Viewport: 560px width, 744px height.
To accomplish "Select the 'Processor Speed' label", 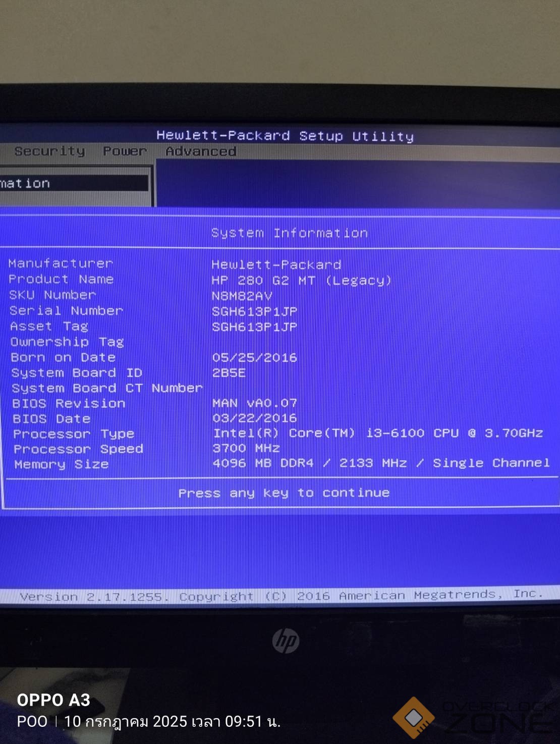I will pyautogui.click(x=78, y=449).
